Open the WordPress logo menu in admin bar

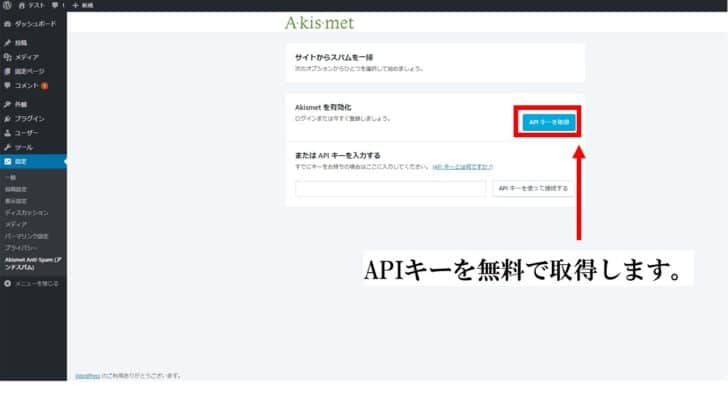(7, 5)
